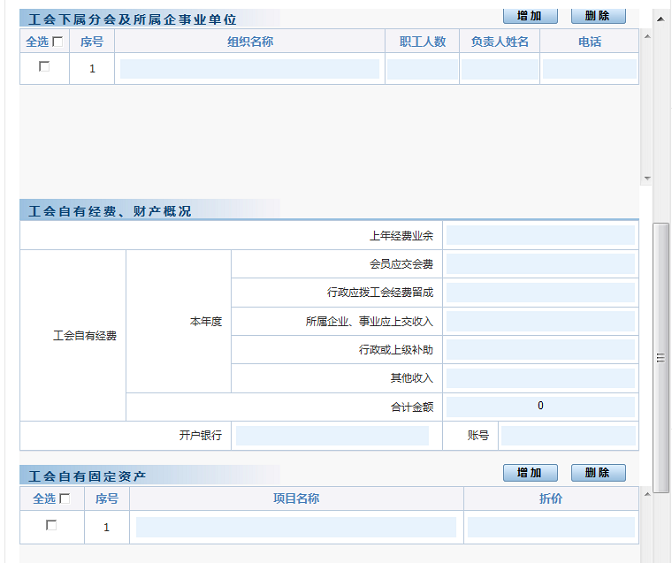Toggle 全选 checkbox in 固定资产 table header
The width and height of the screenshot is (672, 563).
[65, 498]
